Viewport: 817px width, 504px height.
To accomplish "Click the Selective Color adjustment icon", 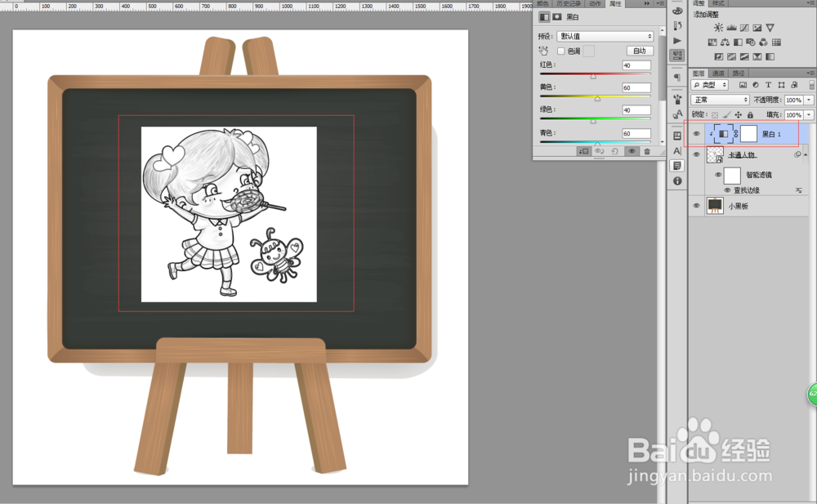I will (757, 57).
